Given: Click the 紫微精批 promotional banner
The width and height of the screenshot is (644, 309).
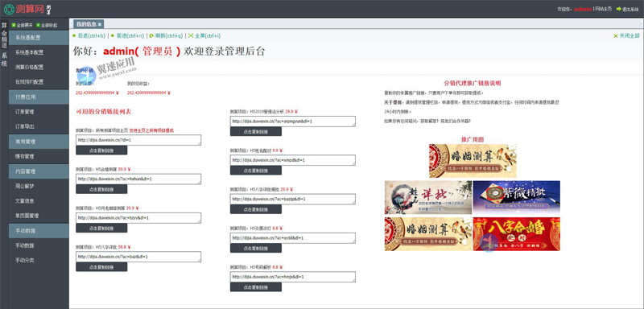Looking at the screenshot, I should [517, 197].
